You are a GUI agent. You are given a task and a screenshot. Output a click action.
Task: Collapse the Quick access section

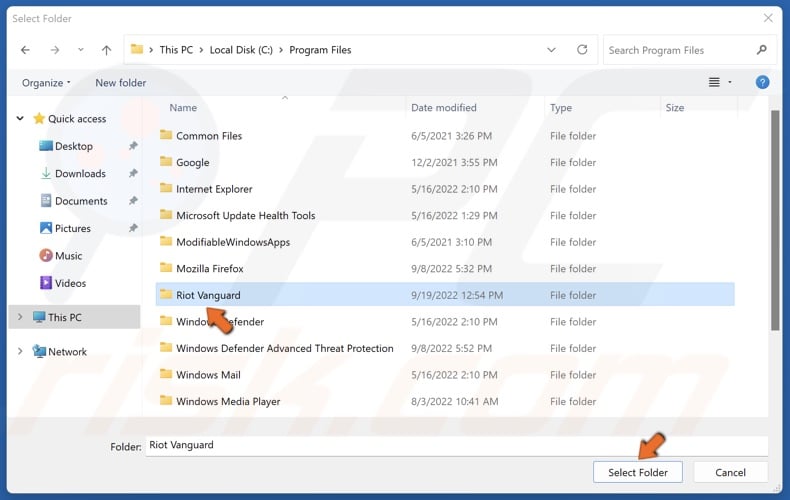pyautogui.click(x=20, y=118)
